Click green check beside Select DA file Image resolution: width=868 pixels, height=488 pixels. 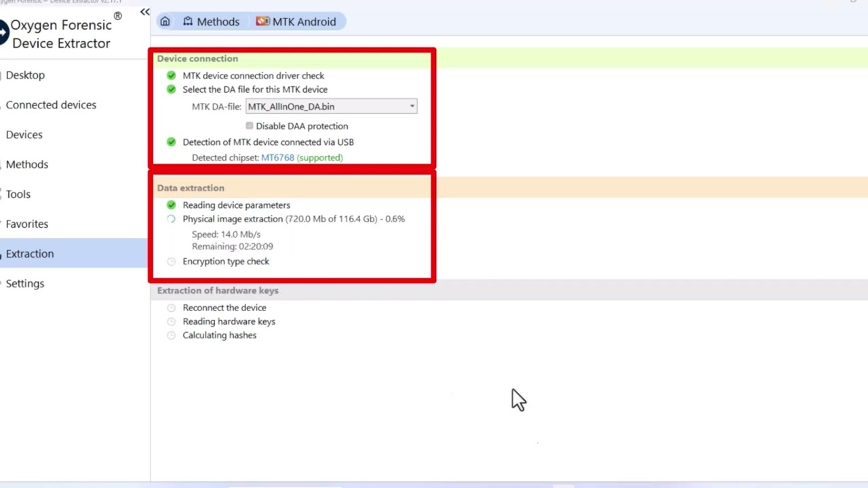(x=171, y=89)
